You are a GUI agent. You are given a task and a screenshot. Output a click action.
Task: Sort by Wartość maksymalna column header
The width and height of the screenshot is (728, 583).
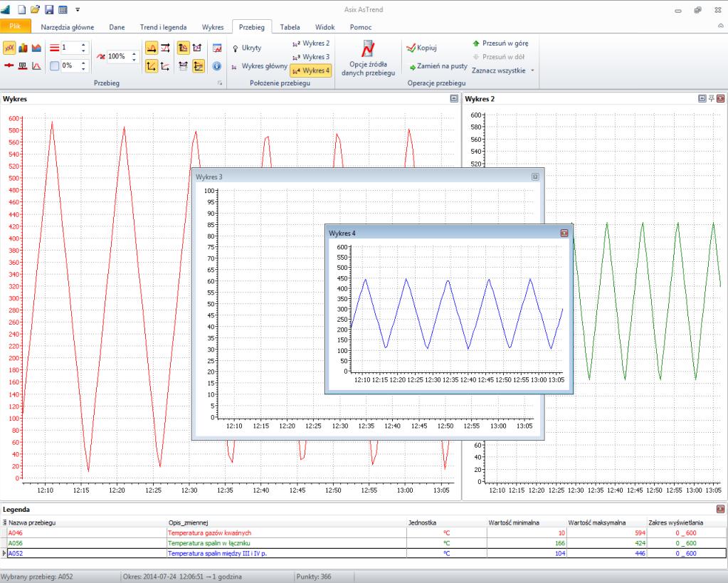click(x=606, y=522)
